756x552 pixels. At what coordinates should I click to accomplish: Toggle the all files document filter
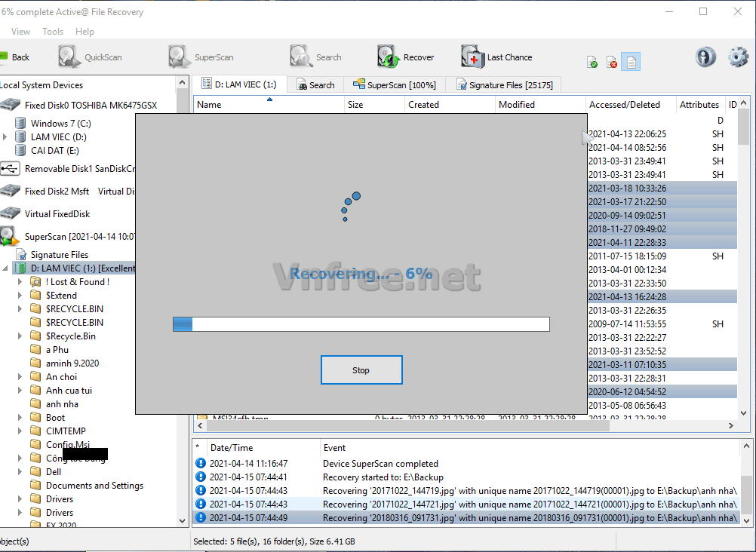click(632, 62)
